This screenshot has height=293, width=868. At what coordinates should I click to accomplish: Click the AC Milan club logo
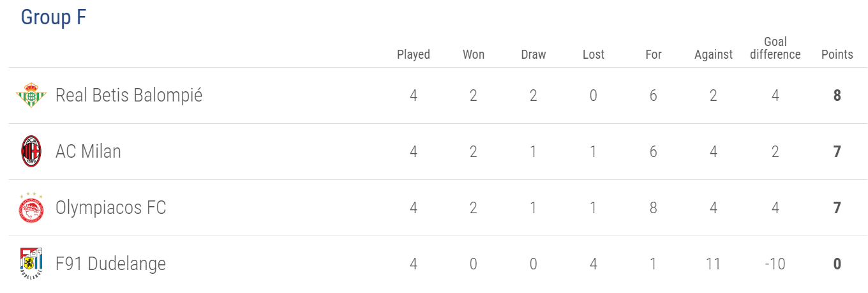click(31, 151)
